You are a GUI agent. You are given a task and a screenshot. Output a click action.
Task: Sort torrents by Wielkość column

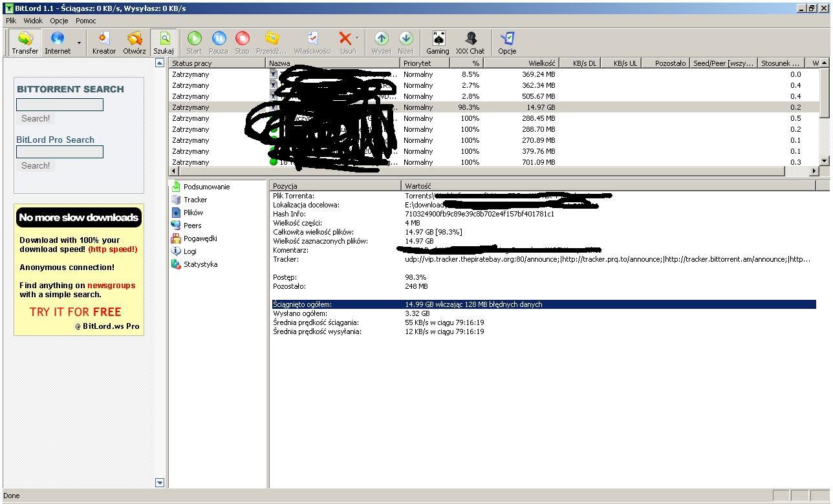[521, 63]
